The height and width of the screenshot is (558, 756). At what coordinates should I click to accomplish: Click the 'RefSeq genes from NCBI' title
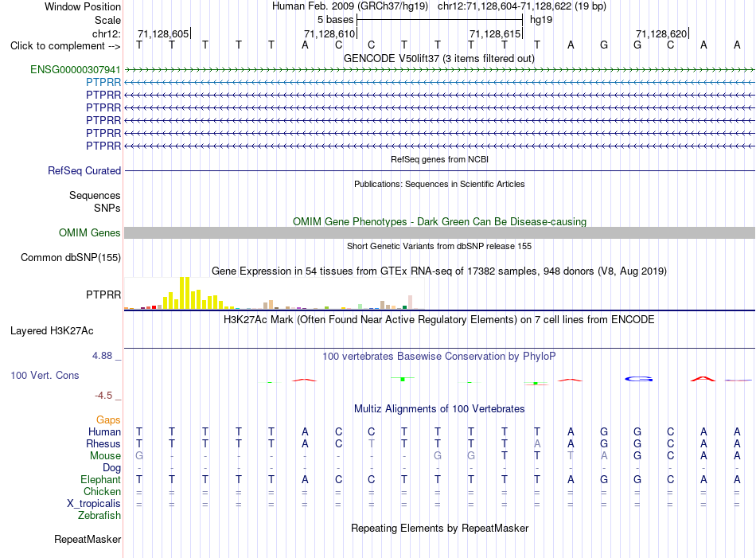point(440,159)
